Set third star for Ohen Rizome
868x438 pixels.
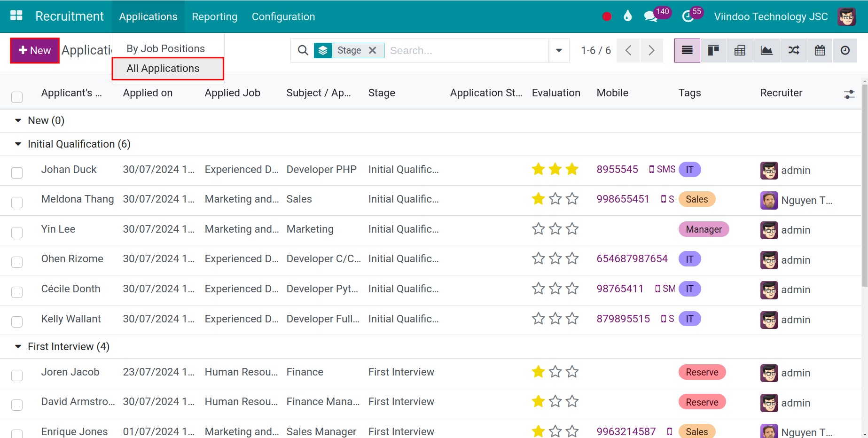(x=572, y=258)
